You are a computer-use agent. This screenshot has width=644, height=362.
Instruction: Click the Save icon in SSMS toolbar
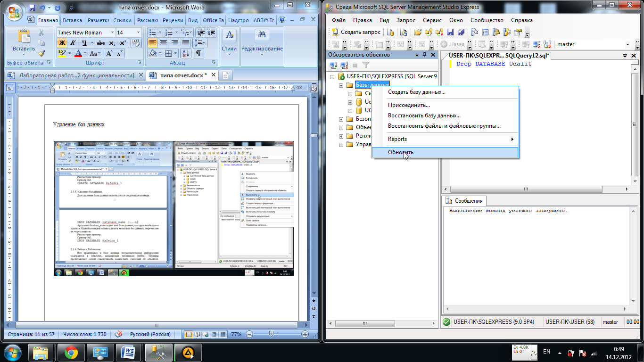coord(450,32)
